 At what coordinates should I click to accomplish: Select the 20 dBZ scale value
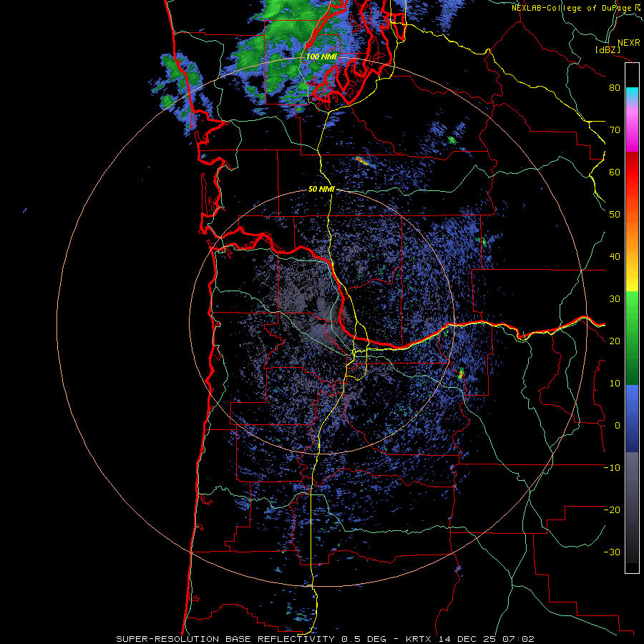[x=615, y=341]
